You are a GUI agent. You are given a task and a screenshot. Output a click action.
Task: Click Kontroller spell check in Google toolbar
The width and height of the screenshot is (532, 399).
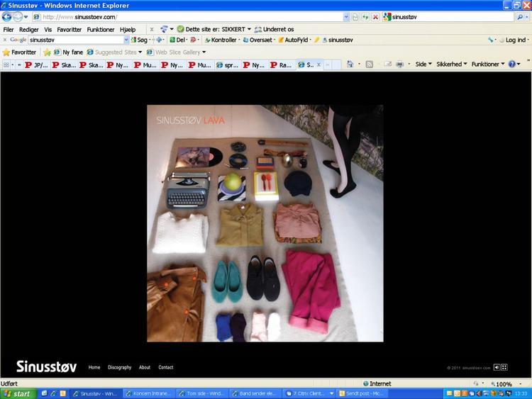221,40
